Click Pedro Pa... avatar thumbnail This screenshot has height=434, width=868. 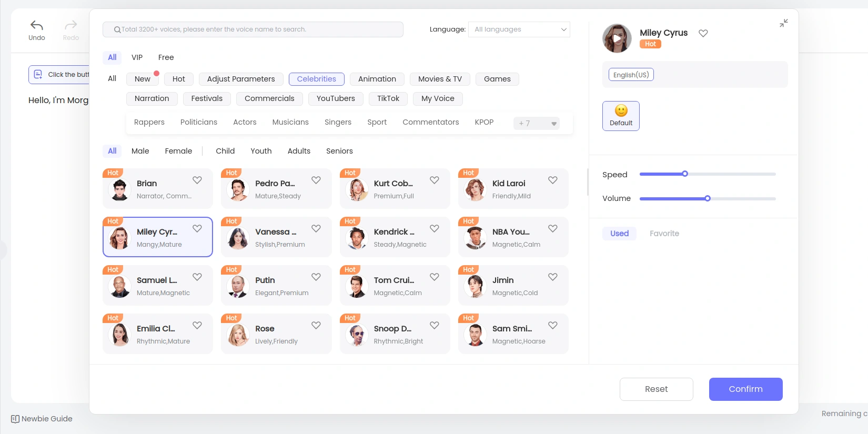pyautogui.click(x=238, y=190)
